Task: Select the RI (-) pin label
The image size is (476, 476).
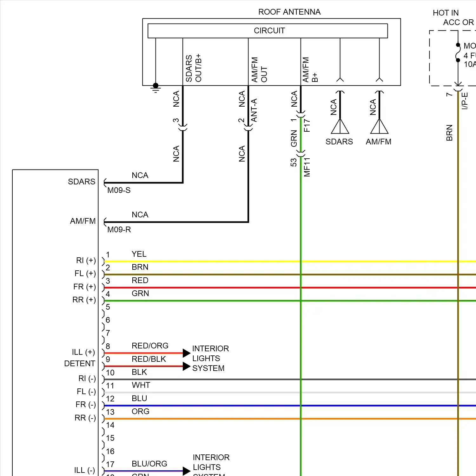Action: tap(87, 378)
